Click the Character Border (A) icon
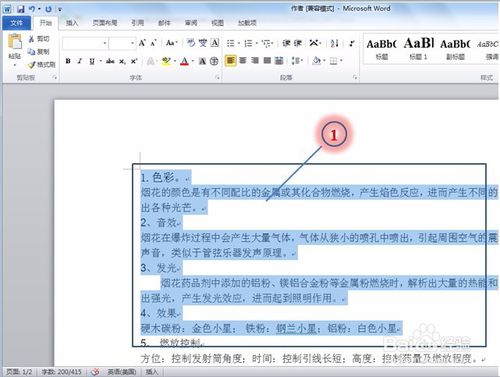 click(x=215, y=43)
